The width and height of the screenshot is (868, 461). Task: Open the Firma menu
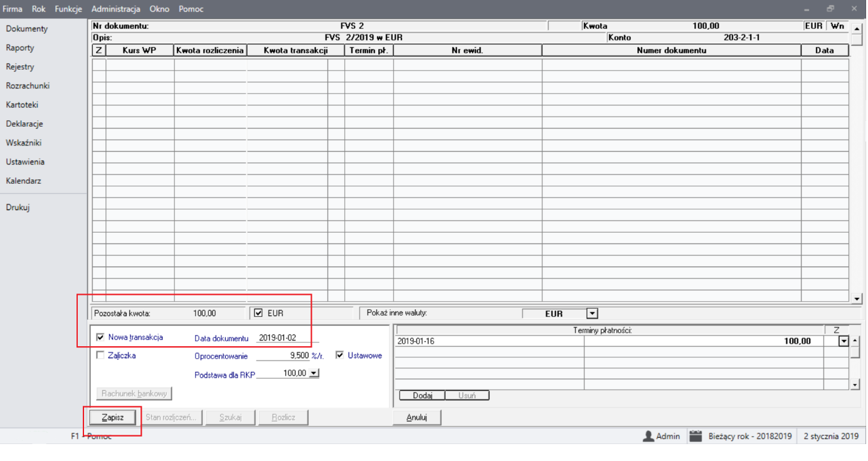click(13, 9)
